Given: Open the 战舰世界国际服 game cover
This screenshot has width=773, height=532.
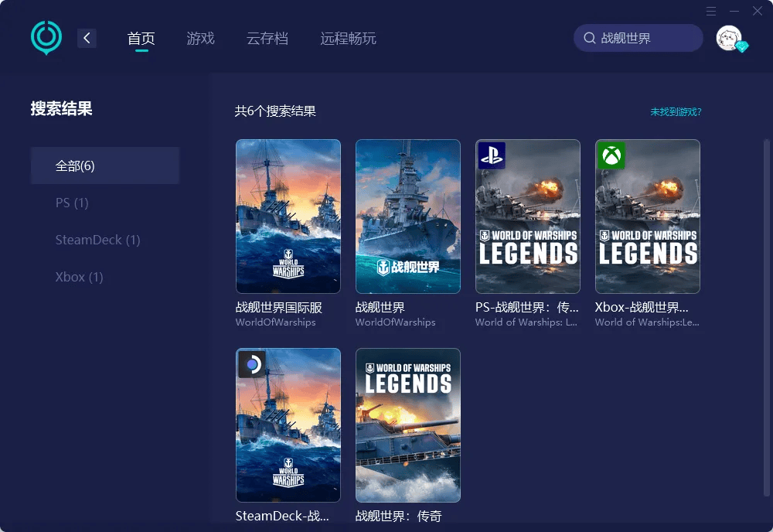Looking at the screenshot, I should tap(288, 217).
